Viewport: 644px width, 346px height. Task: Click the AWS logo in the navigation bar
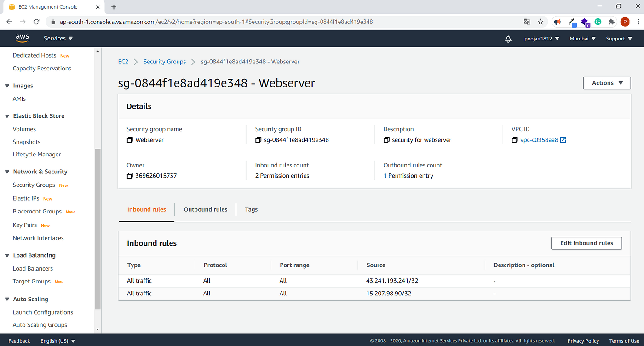coord(23,38)
